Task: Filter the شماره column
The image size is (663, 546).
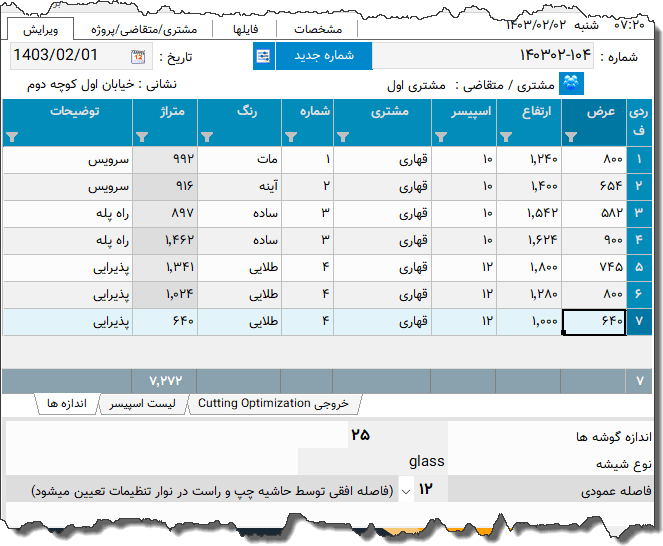Action: [291, 137]
